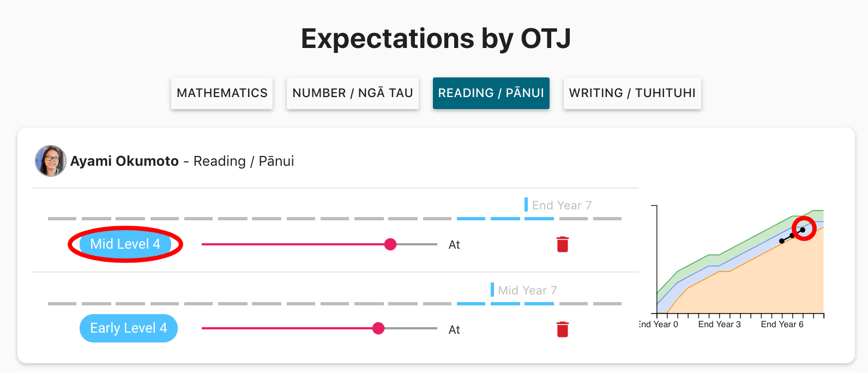Click Ayami Okumoto's profile photo
Image resolution: width=868 pixels, height=373 pixels.
coord(51,161)
